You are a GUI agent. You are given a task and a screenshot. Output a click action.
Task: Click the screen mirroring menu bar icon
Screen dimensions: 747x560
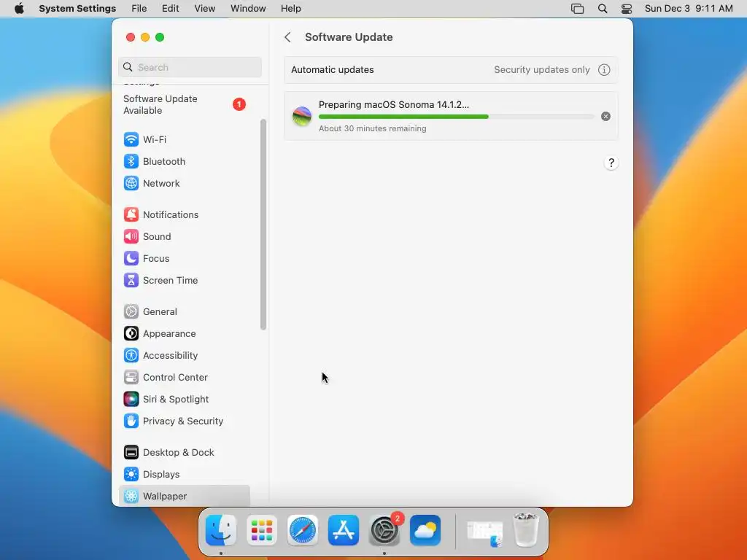click(578, 9)
